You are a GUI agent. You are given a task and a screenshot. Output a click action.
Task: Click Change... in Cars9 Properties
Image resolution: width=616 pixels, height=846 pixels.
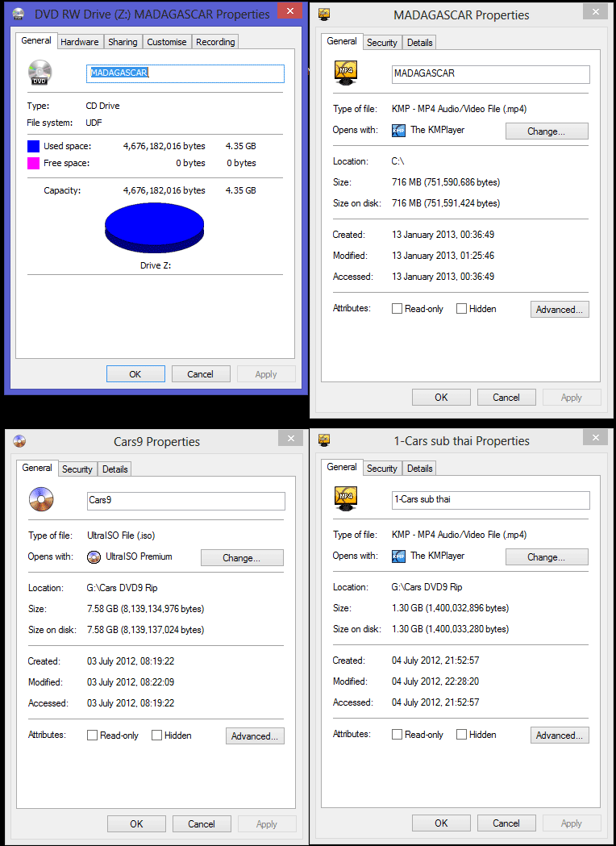(x=242, y=558)
